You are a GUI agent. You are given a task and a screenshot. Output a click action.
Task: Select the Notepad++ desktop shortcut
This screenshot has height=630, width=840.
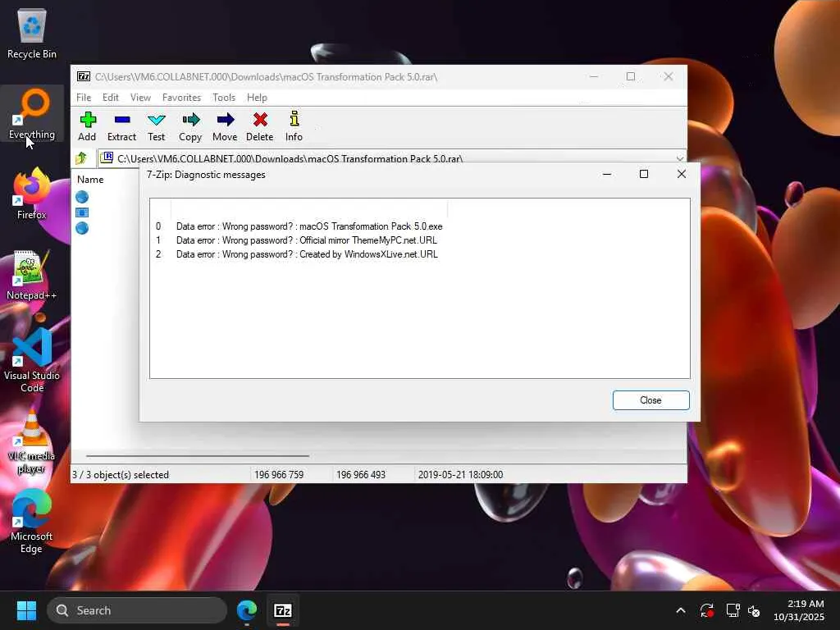pos(32,275)
